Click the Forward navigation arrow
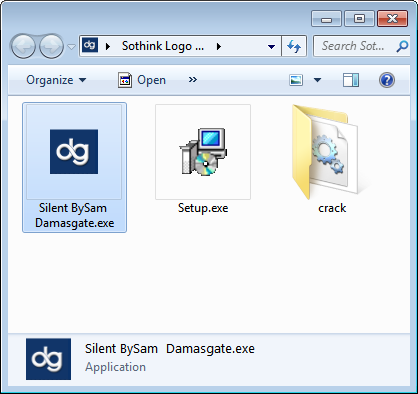The height and width of the screenshot is (394, 418). [x=51, y=46]
